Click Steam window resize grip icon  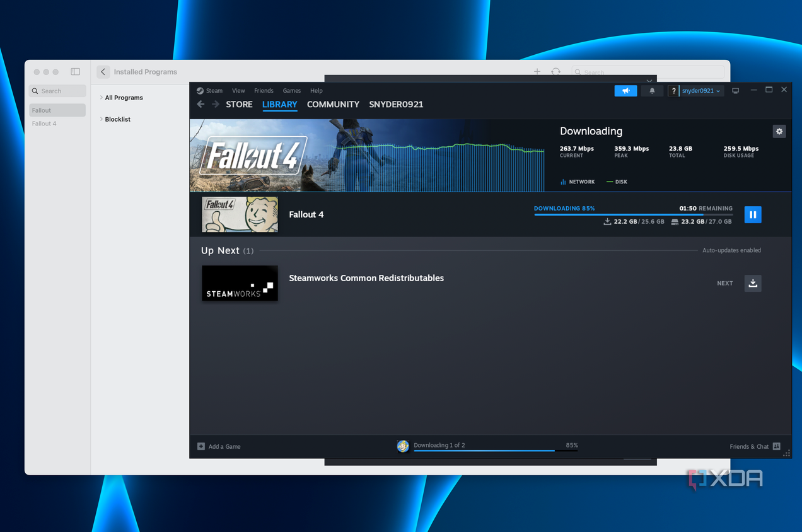pyautogui.click(x=787, y=453)
